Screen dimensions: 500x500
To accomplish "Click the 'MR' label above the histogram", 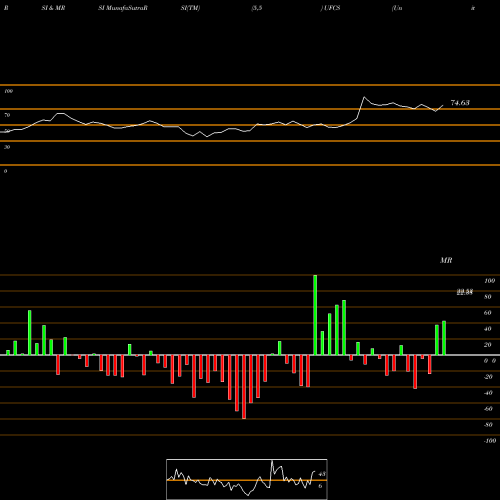I will tap(446, 260).
